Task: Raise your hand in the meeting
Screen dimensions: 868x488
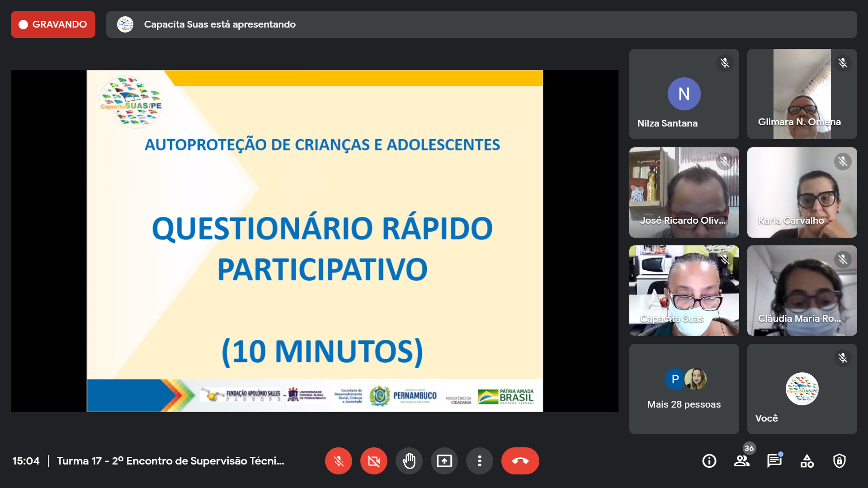Action: 409,461
